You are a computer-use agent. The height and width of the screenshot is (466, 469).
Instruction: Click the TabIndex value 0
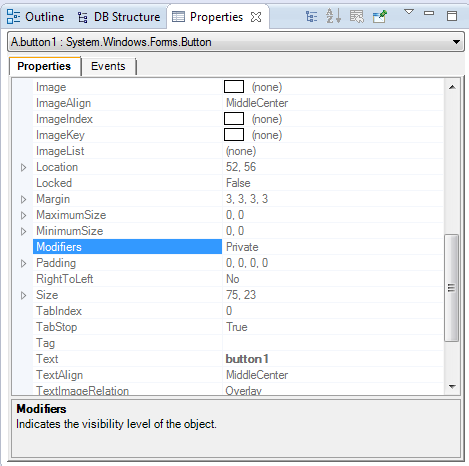click(x=229, y=311)
